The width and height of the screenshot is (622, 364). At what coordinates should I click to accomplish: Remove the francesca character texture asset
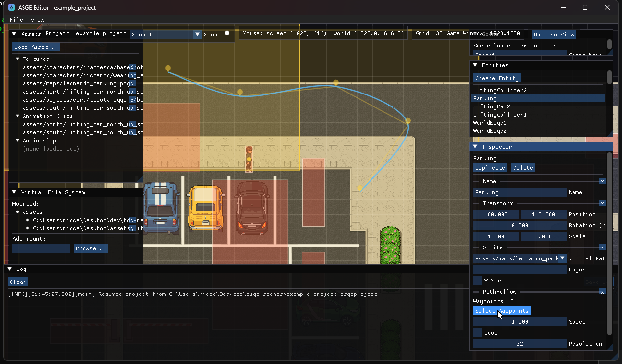132,67
